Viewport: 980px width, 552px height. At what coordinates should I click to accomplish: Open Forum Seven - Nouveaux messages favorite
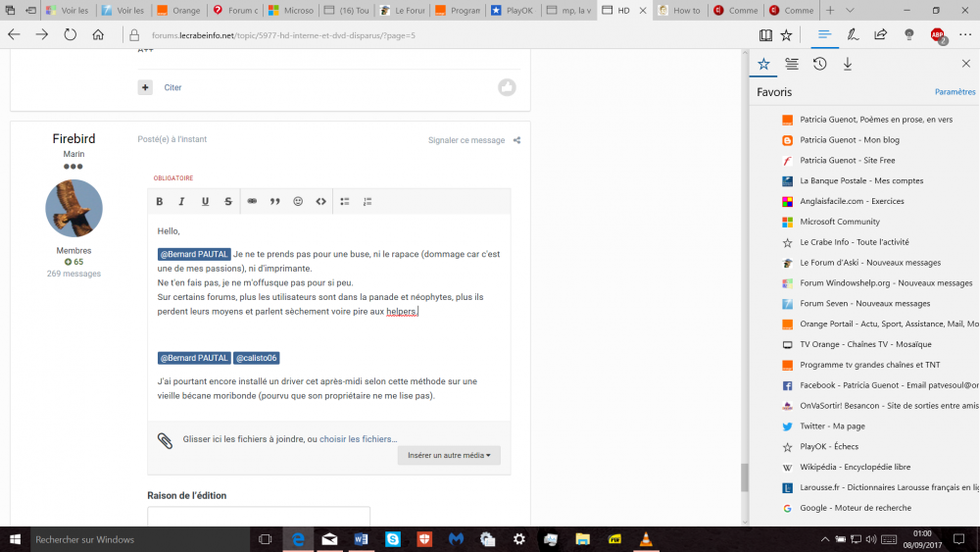coord(865,303)
